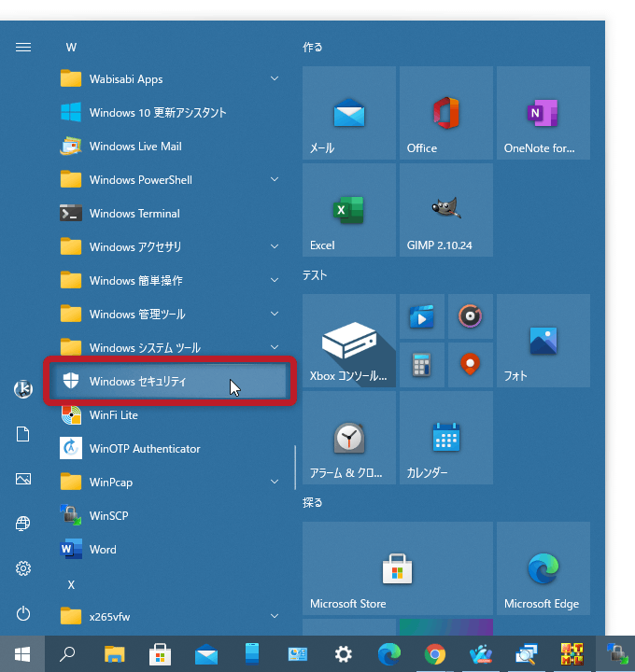The height and width of the screenshot is (672, 635).
Task: Launch the Excel tile
Action: [349, 210]
